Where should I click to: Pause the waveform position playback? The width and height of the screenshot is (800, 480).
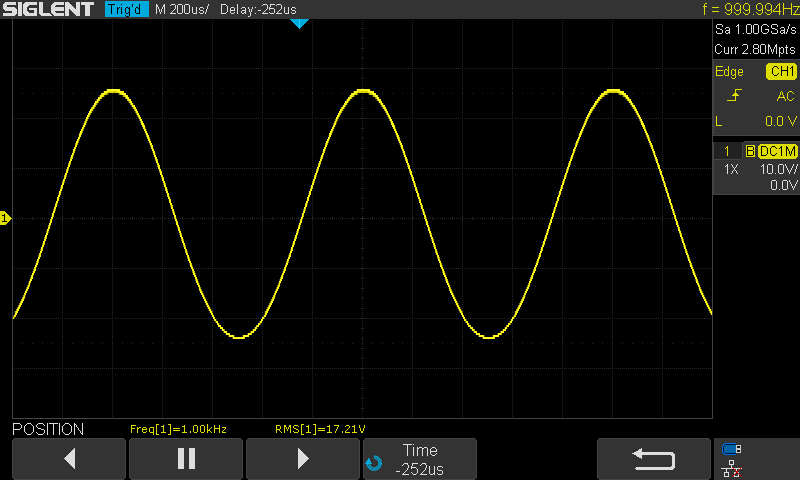pyautogui.click(x=186, y=459)
